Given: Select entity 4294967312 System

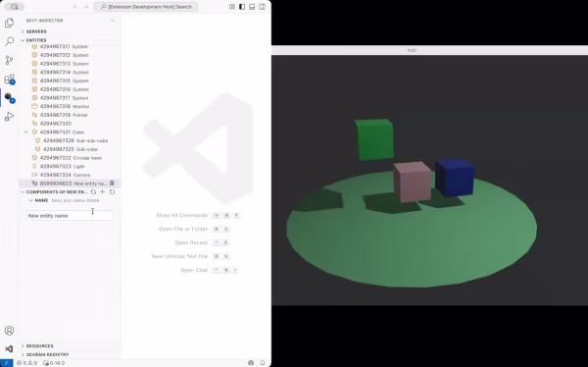Looking at the screenshot, I should click(x=70, y=55).
